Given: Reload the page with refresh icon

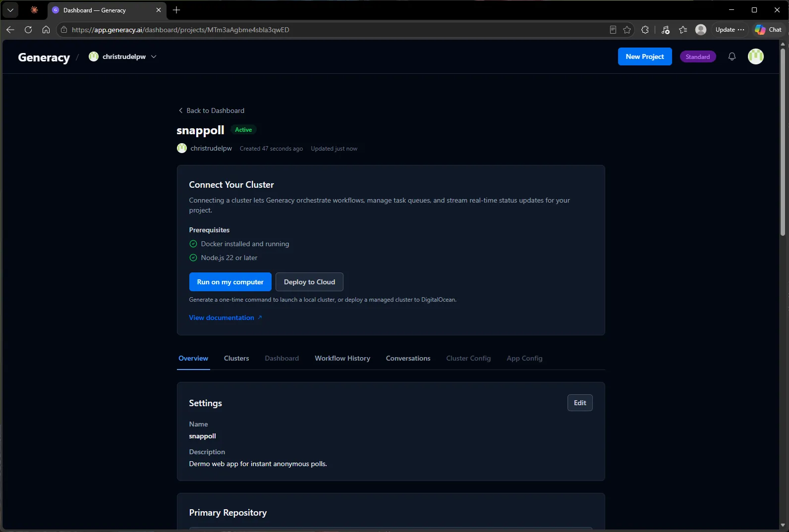Looking at the screenshot, I should [28, 30].
